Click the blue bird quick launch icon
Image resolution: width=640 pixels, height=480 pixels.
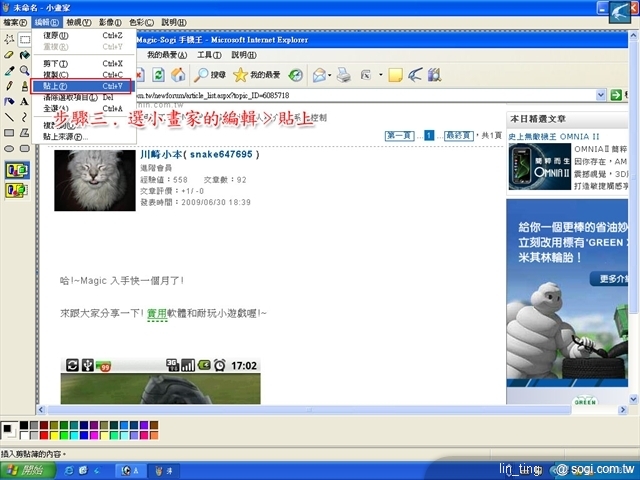pyautogui.click(x=97, y=471)
